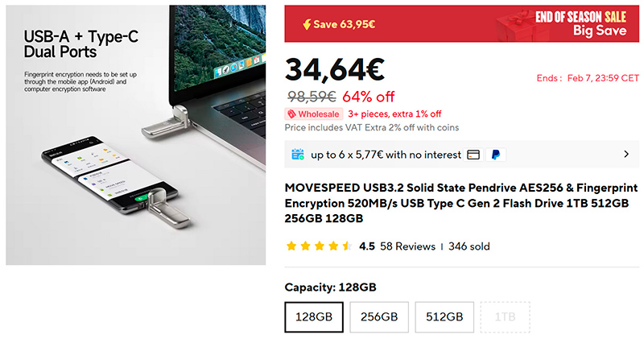Image resolution: width=644 pixels, height=339 pixels.
Task: Click the credit card payment icon
Action: 473,154
